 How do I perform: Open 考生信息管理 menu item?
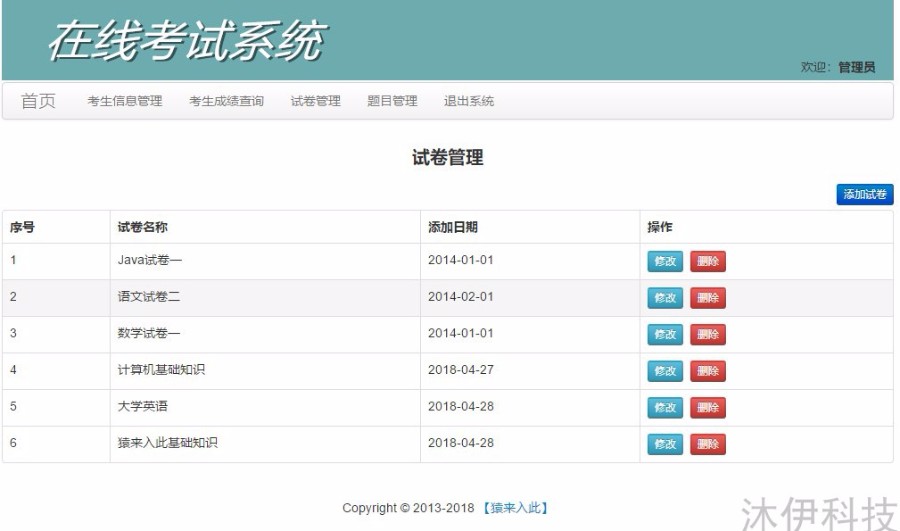point(125,101)
